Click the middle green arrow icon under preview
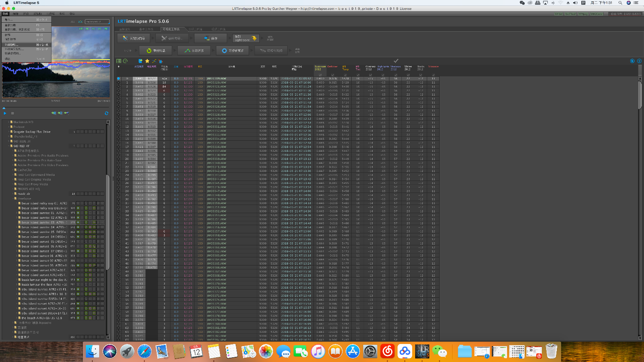 (60, 113)
